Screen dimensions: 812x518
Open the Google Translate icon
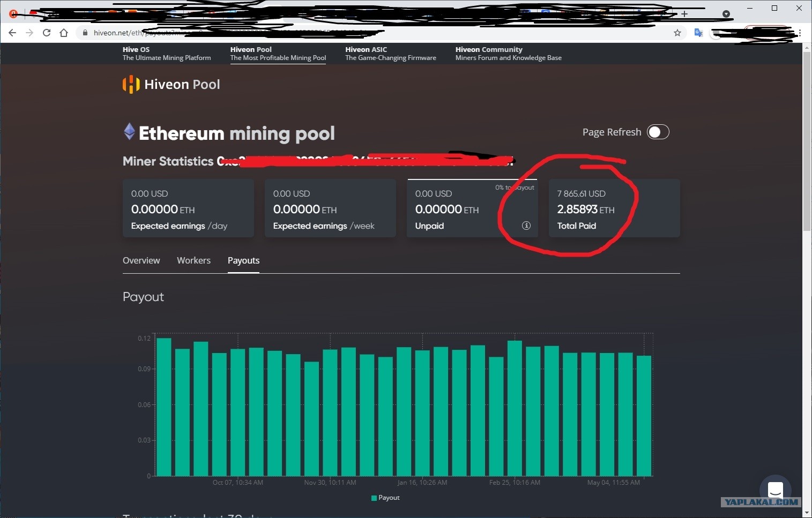pyautogui.click(x=698, y=33)
